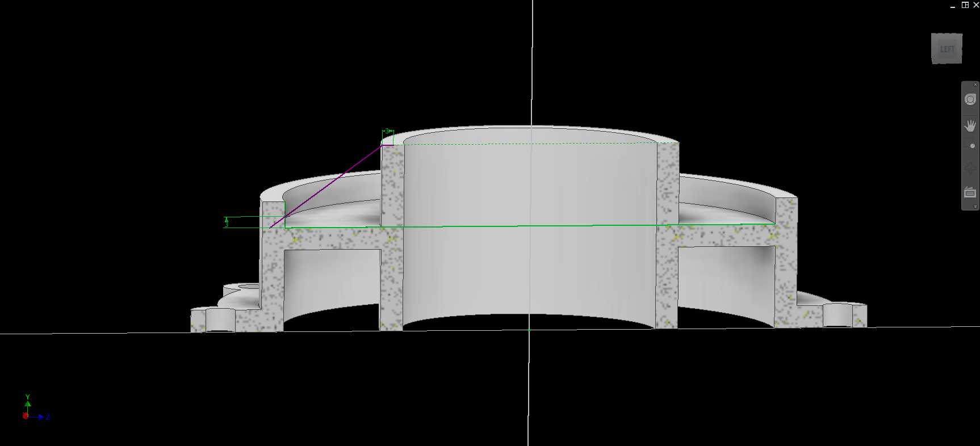Select the Zoom tool in navigation bar
The image size is (980, 446).
tap(972, 146)
